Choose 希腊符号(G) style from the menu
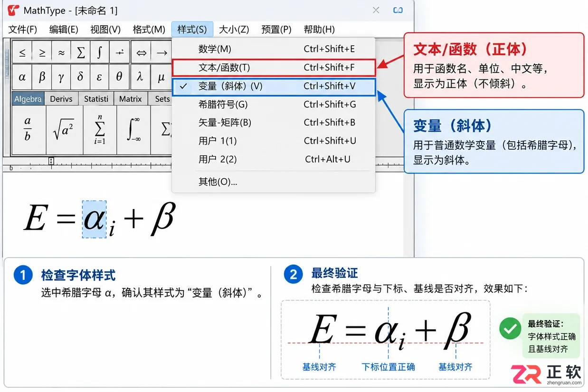 tap(274, 105)
